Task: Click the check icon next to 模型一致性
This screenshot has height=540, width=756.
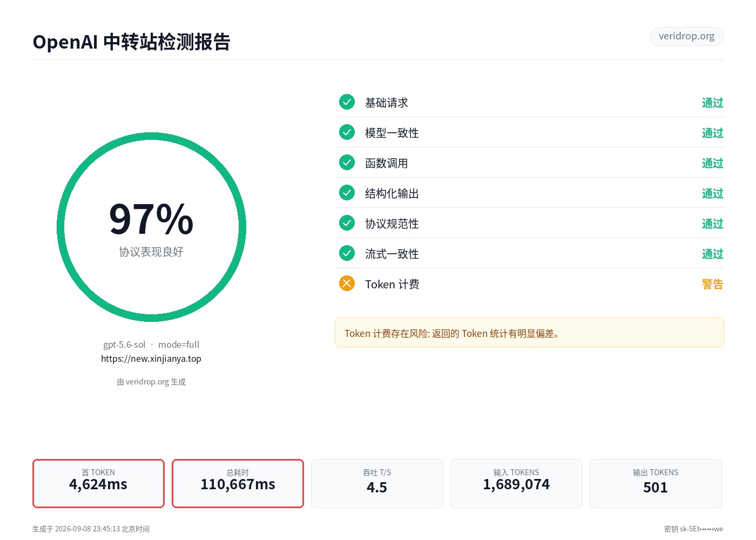Action: (347, 132)
